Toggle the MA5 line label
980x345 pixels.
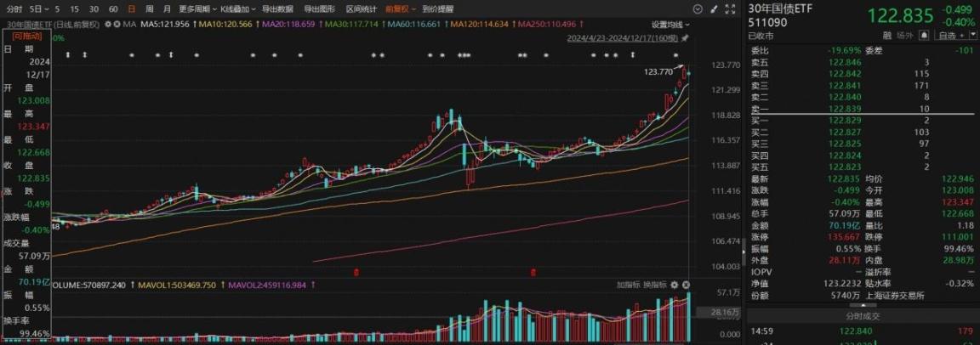(x=165, y=25)
